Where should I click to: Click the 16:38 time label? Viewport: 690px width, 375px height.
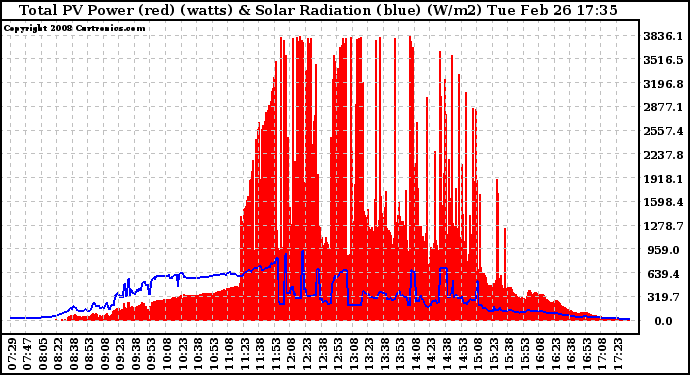point(571,354)
